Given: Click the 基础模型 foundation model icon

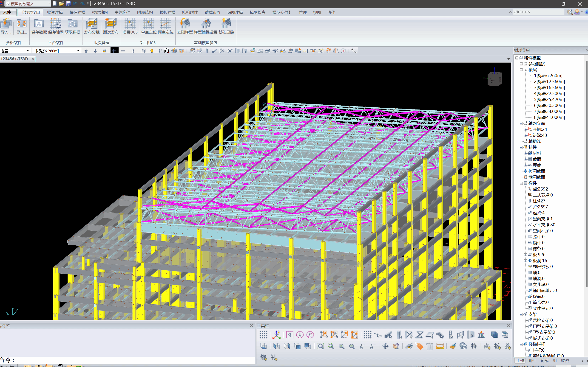Looking at the screenshot, I should pyautogui.click(x=185, y=26).
